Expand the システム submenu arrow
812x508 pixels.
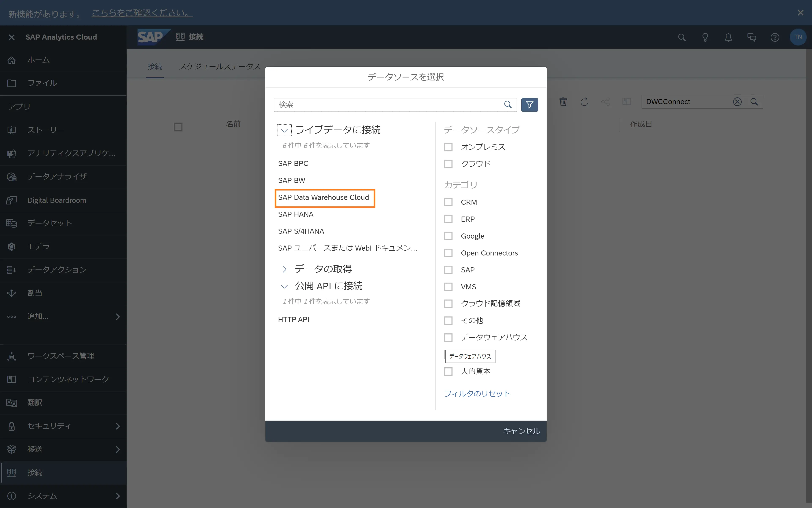click(x=117, y=496)
